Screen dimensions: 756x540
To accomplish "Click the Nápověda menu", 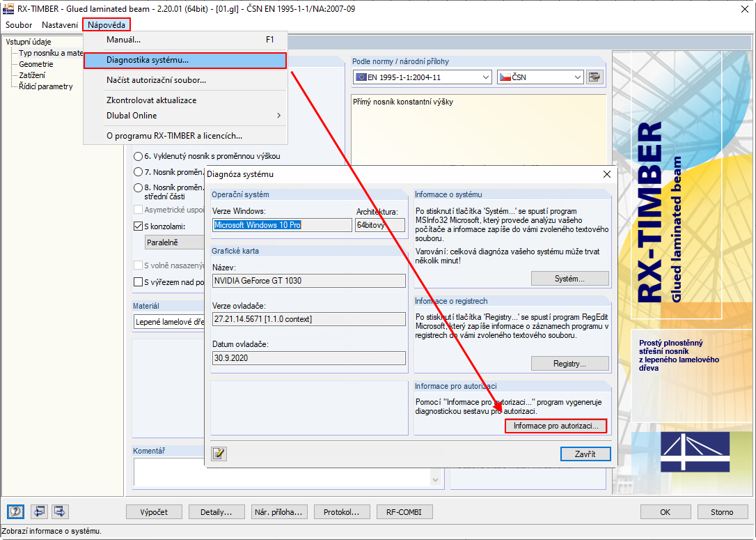I will [x=107, y=24].
